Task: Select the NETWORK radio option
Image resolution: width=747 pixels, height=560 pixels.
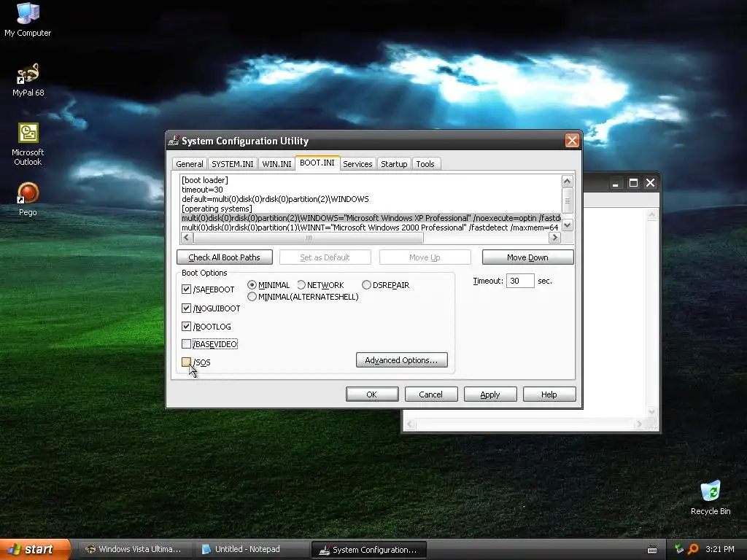Action: click(301, 285)
